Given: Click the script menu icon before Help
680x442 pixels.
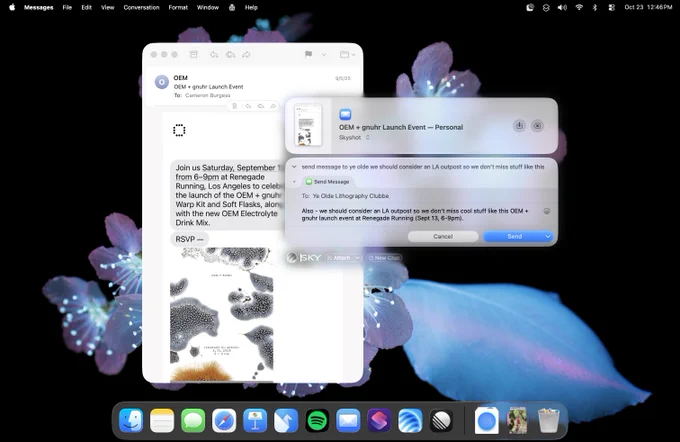Looking at the screenshot, I should (232, 7).
